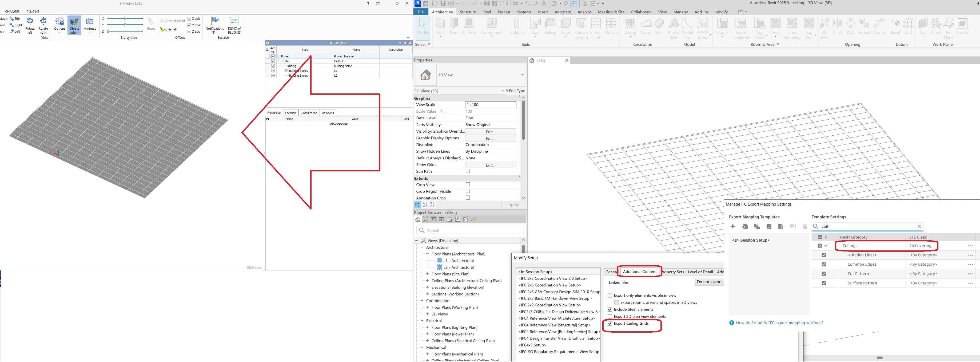Switch to the Additional Content tab
The height and width of the screenshot is (362, 980).
(x=640, y=272)
